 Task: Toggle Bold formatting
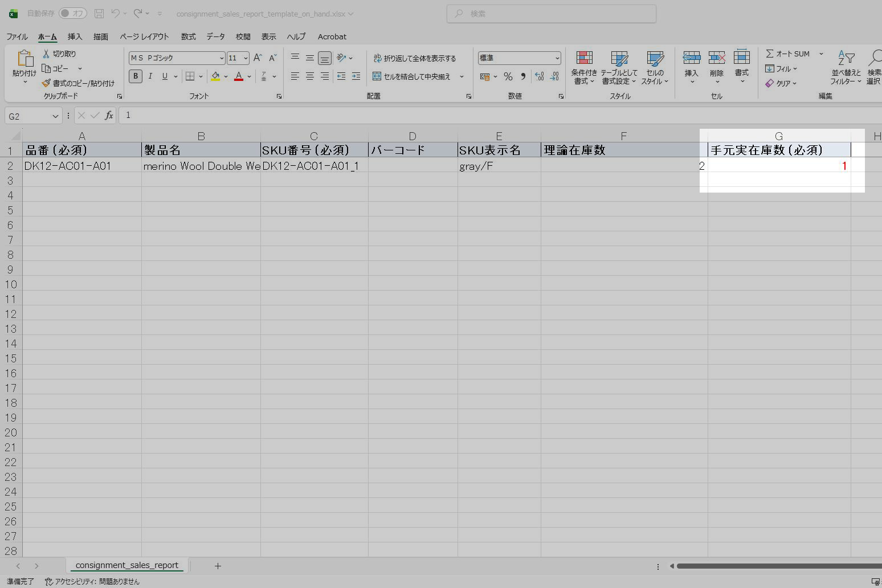(135, 76)
